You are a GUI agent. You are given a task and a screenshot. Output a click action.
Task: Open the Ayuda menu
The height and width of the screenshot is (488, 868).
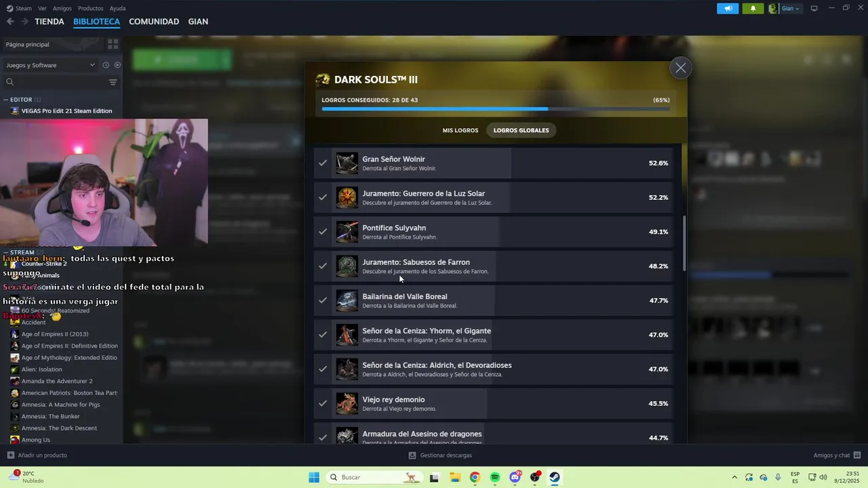pyautogui.click(x=117, y=8)
